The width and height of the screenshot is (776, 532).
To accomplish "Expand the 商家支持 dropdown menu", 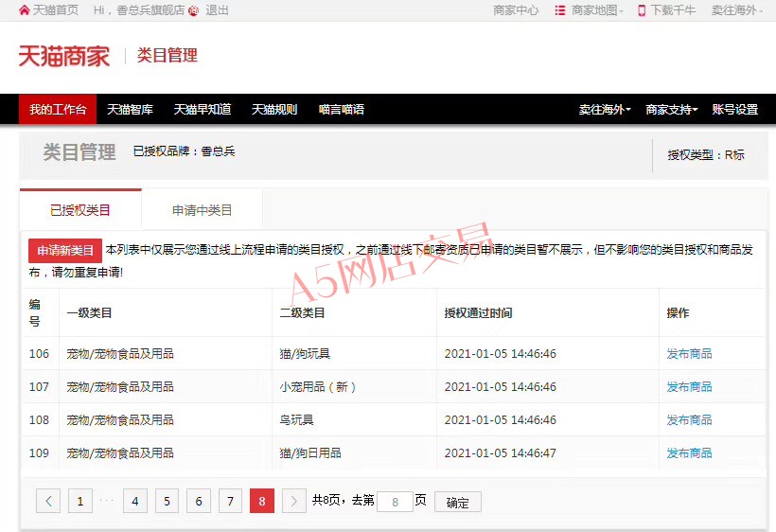I will coord(672,109).
